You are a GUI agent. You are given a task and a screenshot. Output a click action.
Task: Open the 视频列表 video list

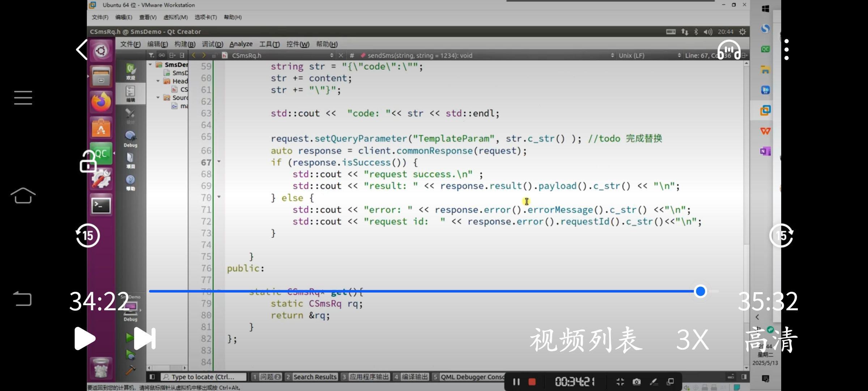[x=586, y=340]
